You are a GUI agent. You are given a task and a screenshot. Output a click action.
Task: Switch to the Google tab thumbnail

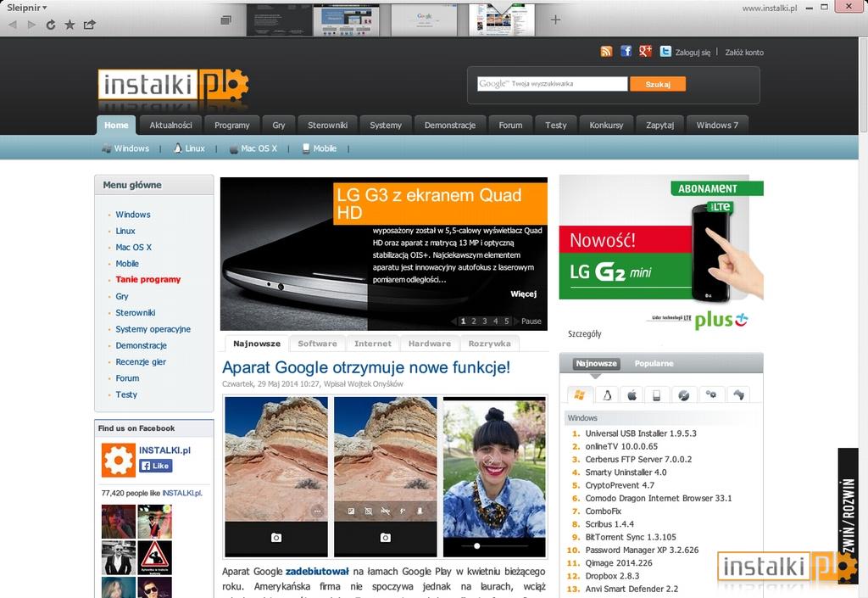point(425,20)
